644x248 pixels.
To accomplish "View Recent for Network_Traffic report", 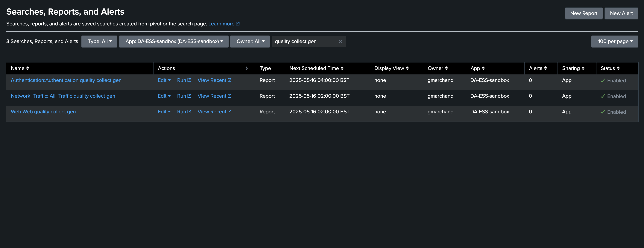I will click(x=215, y=96).
